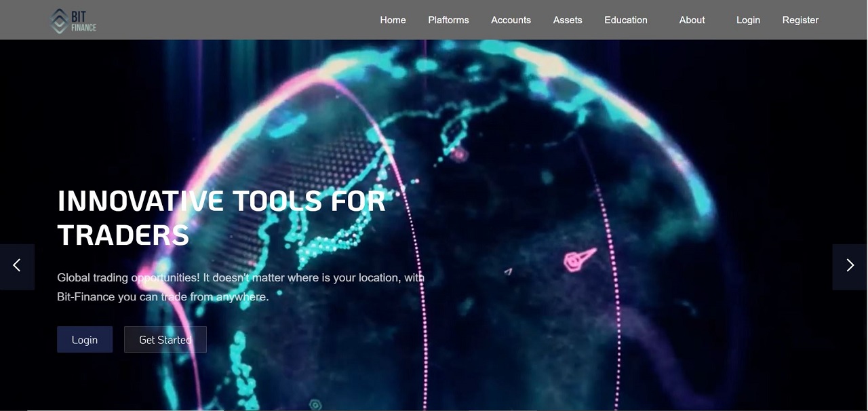This screenshot has width=868, height=411.
Task: Navigate to Accounts
Action: point(511,20)
